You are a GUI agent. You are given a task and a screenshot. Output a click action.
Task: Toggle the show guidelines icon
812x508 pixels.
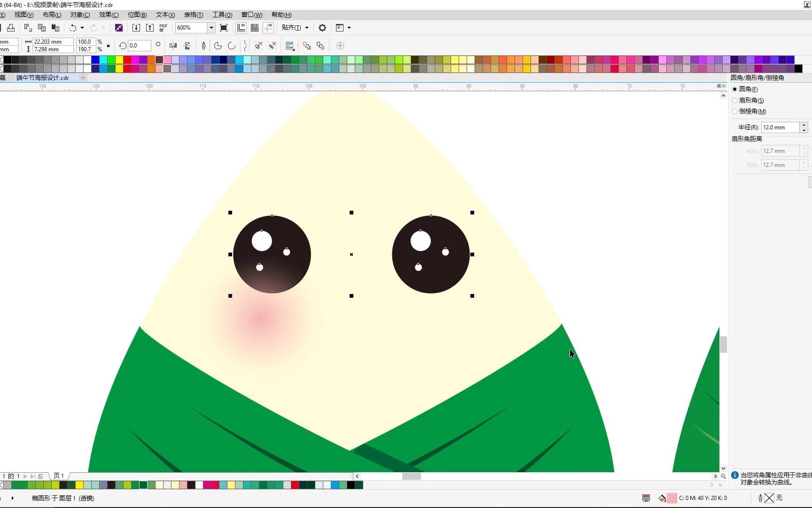(268, 28)
